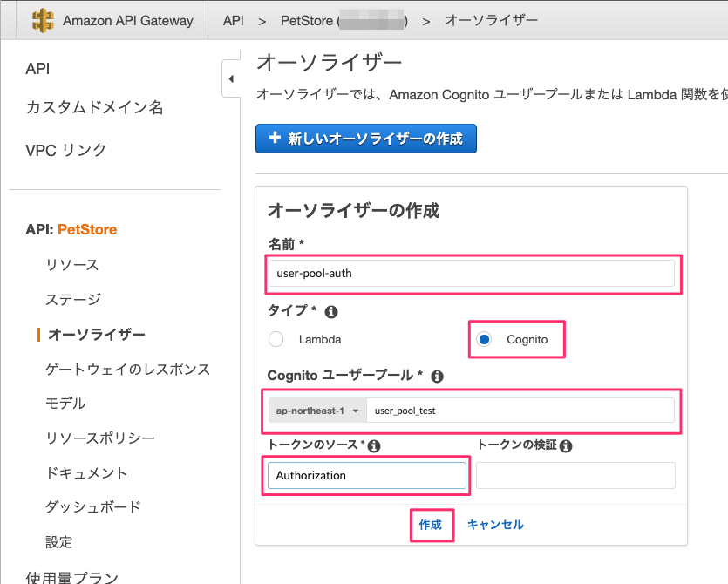
Task: Collapse the sidebar with the left arrow
Action: 231,78
